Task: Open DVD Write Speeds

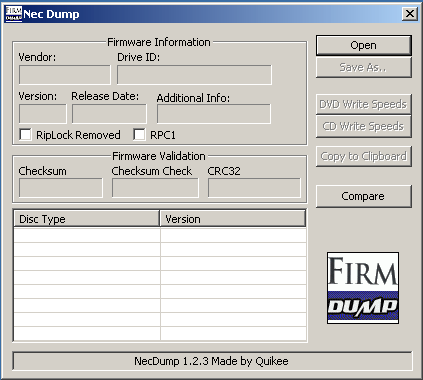Action: [364, 104]
